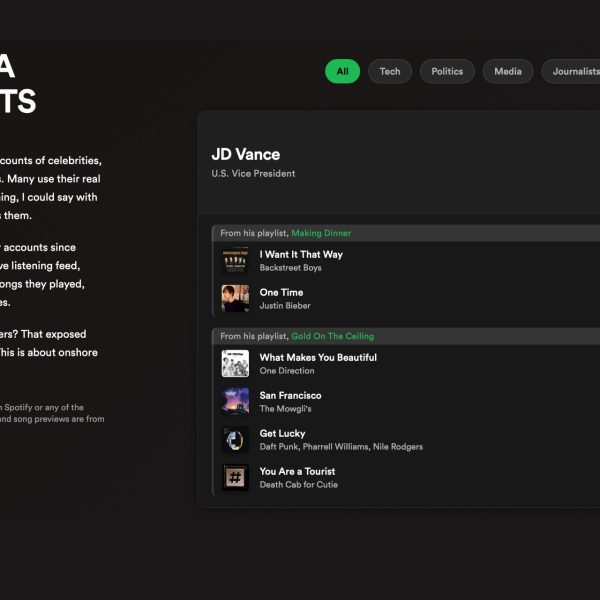Open the Making Dinner playlist link
The height and width of the screenshot is (600, 600).
(x=321, y=233)
